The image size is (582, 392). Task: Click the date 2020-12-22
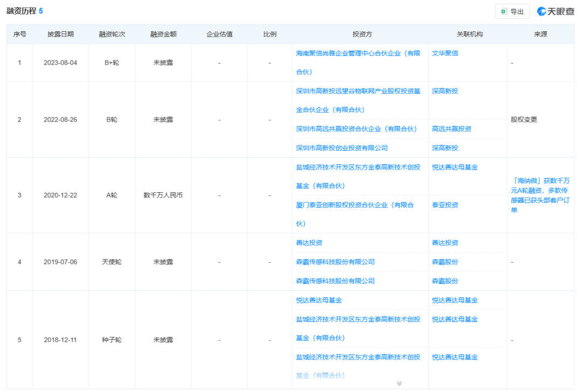[60, 195]
